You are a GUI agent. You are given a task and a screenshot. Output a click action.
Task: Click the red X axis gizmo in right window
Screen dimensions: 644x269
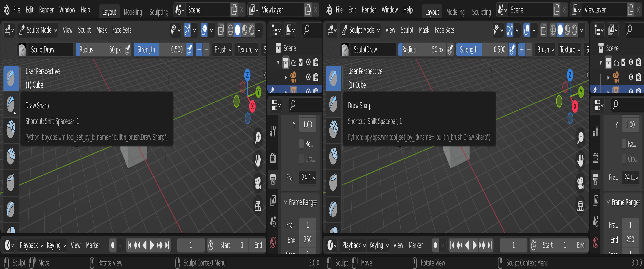[575, 107]
